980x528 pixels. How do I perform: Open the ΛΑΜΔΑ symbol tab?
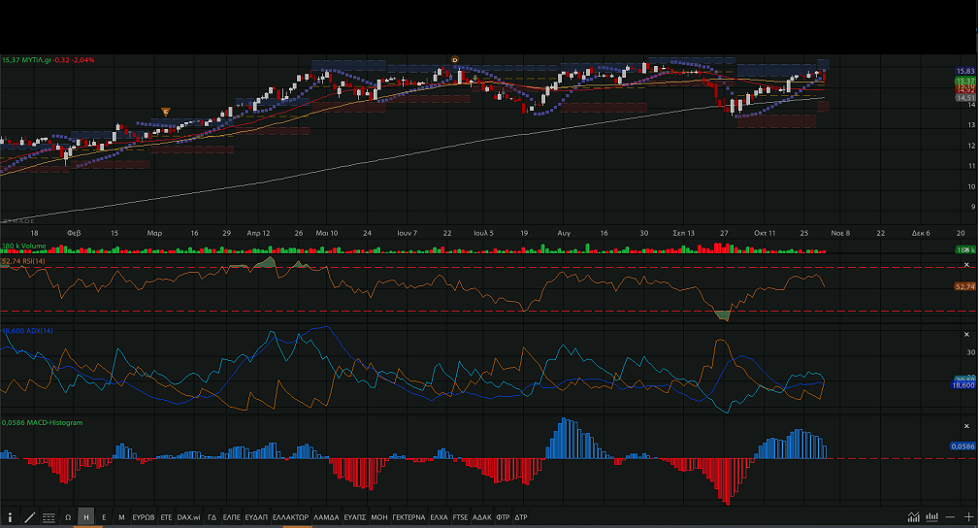326,517
